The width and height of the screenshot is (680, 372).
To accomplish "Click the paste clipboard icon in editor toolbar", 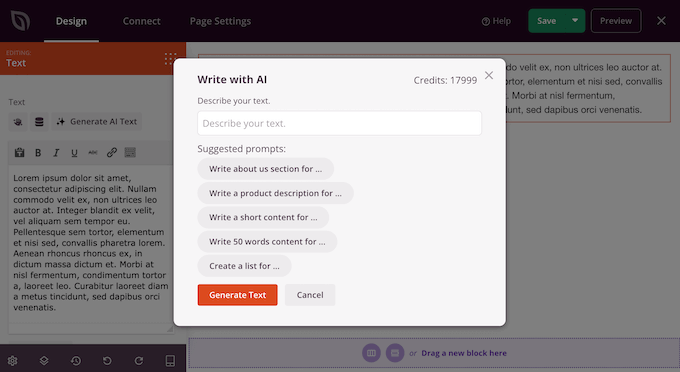I will [x=19, y=153].
